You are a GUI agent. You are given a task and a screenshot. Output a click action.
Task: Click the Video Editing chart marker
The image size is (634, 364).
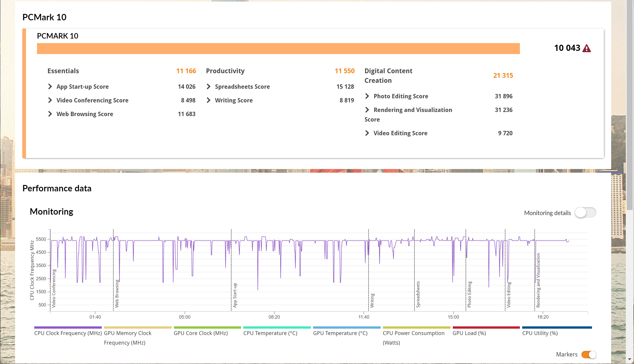click(x=509, y=295)
